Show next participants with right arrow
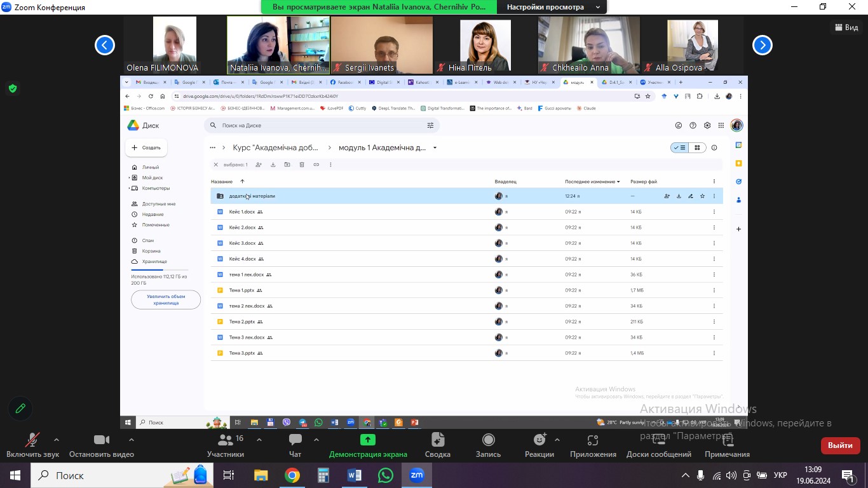The width and height of the screenshot is (868, 488). pos(763,45)
